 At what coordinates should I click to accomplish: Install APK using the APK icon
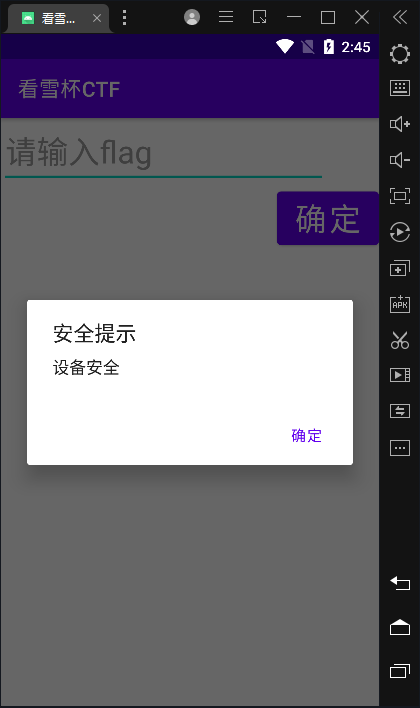(x=400, y=304)
